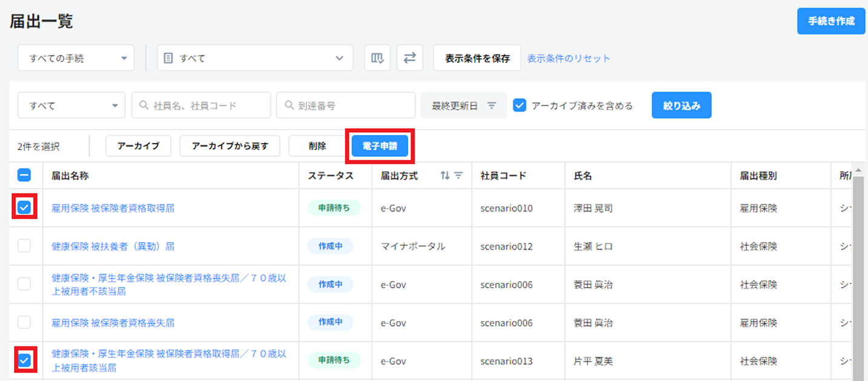Open the すべての手続 dropdown
The width and height of the screenshot is (868, 381).
tap(76, 58)
